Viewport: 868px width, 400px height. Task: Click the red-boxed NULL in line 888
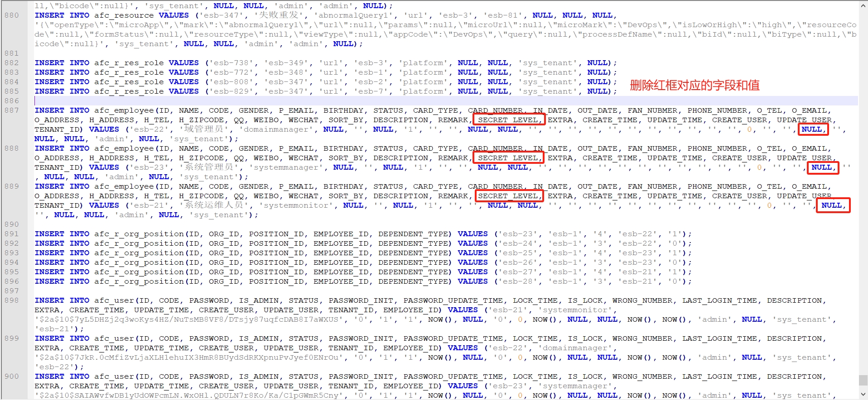[x=822, y=167]
